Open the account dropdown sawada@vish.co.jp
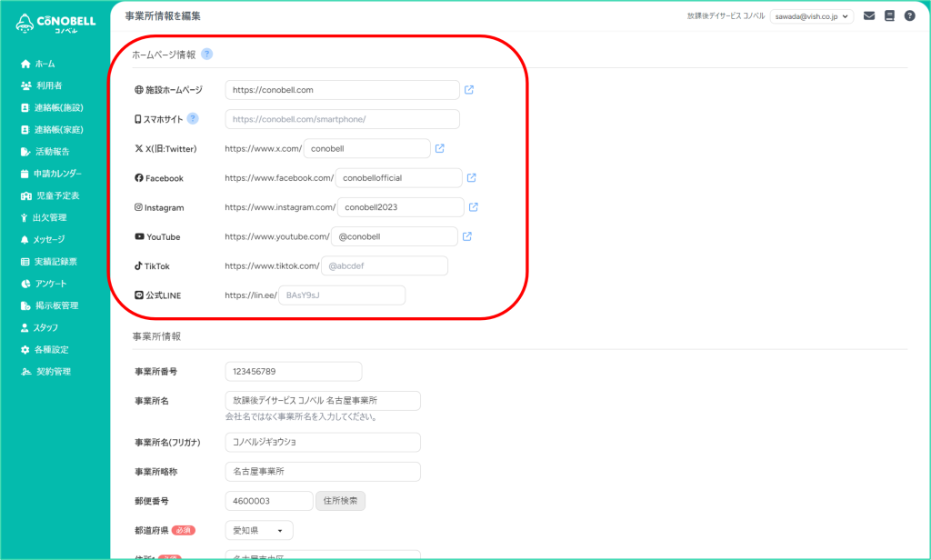The width and height of the screenshot is (931, 560). pos(812,16)
